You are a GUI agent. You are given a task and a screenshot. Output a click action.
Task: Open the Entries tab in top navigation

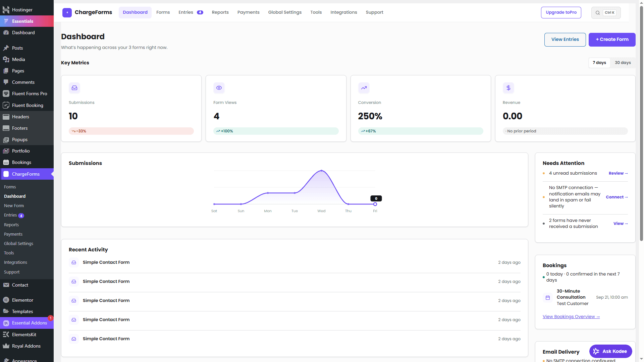coord(191,12)
